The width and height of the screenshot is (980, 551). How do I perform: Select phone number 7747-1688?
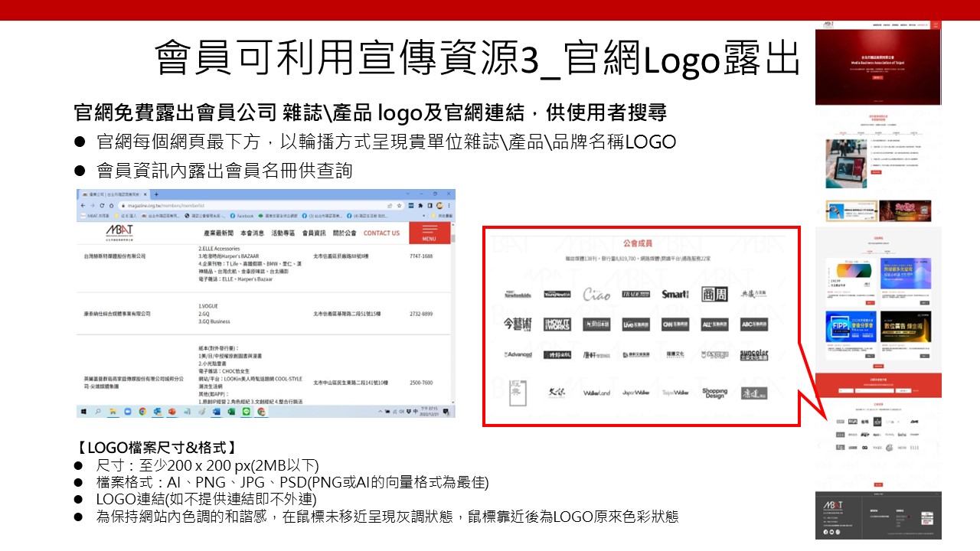pyautogui.click(x=420, y=256)
